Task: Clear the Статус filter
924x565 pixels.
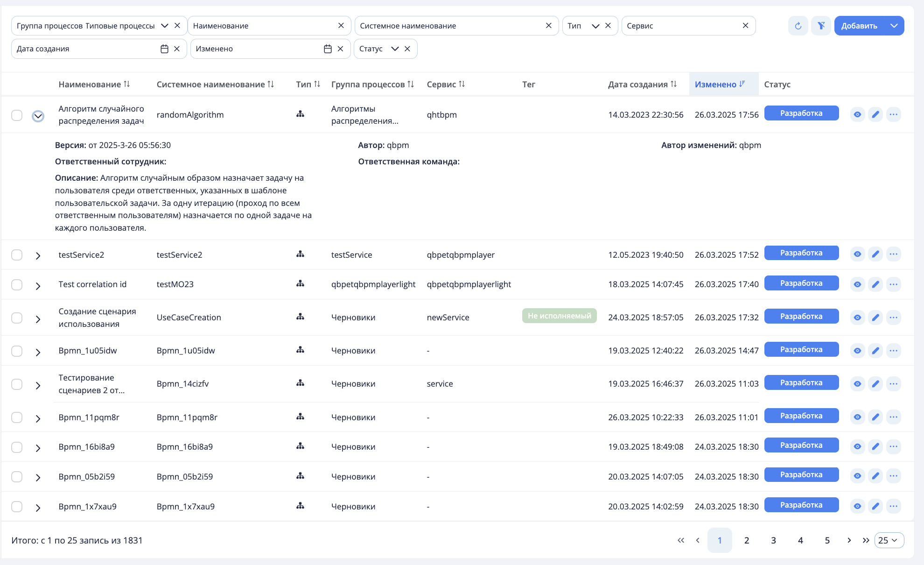Action: tap(407, 49)
